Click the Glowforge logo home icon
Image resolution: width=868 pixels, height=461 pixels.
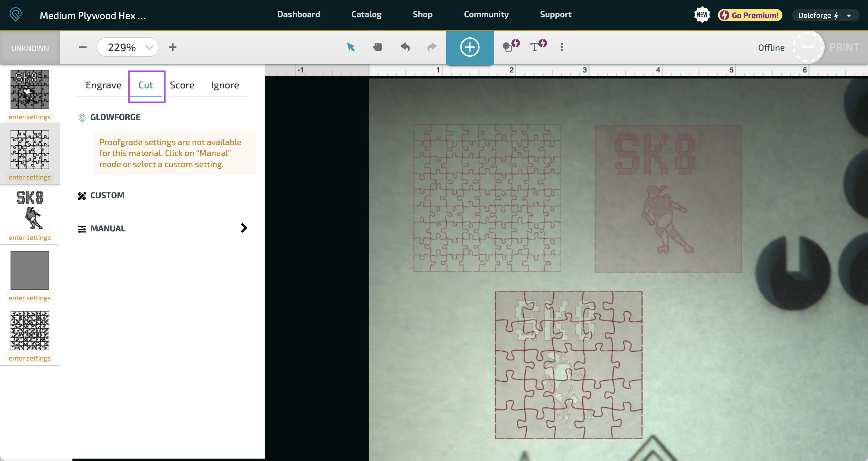click(x=16, y=14)
